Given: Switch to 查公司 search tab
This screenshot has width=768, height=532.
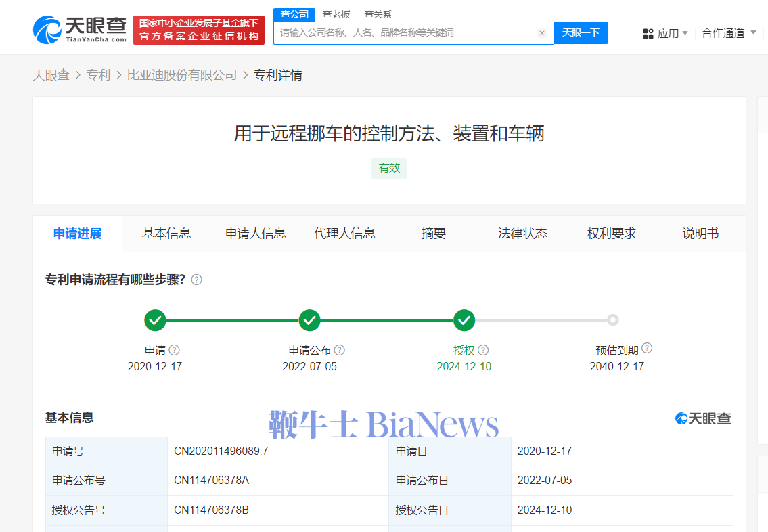Looking at the screenshot, I should 294,14.
